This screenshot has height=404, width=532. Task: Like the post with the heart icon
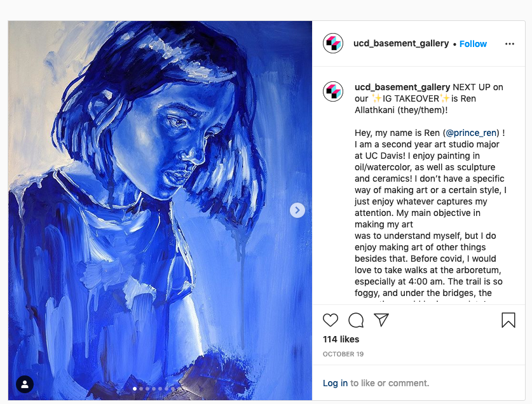pos(331,320)
